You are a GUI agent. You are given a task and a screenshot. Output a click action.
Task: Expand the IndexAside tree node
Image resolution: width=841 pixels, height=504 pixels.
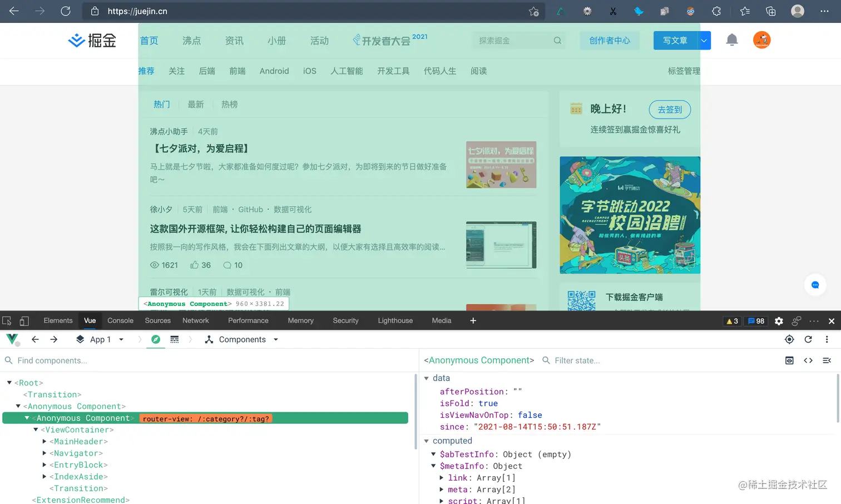44,476
